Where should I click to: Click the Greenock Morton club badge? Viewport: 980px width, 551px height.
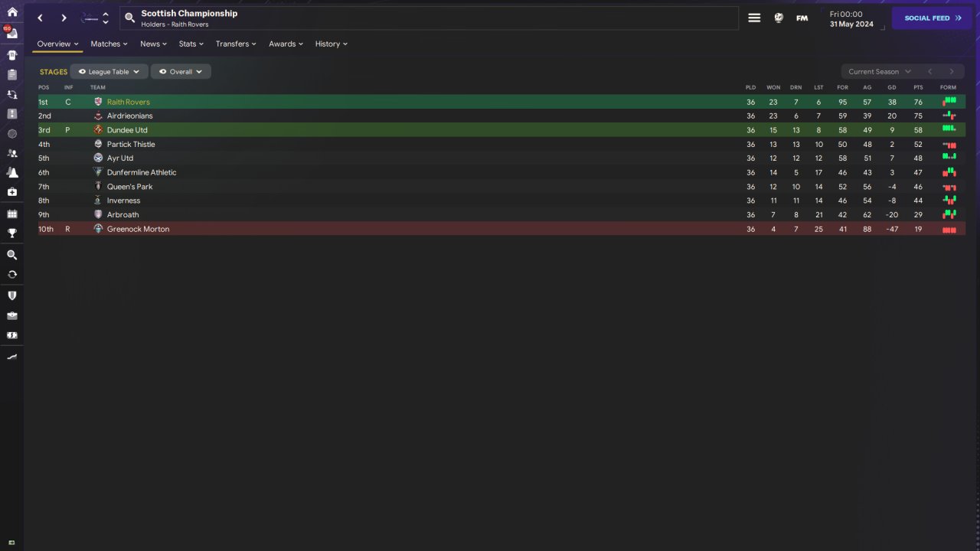pos(98,229)
